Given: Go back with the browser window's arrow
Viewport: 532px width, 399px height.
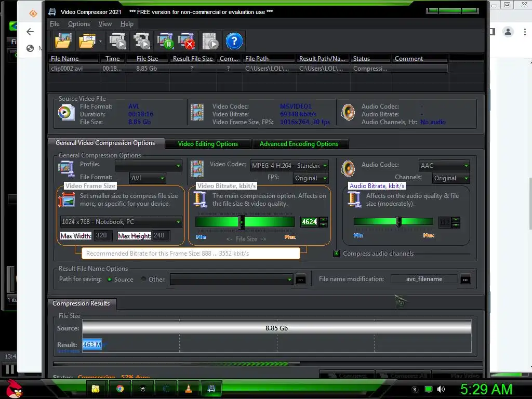Looking at the screenshot, I should (30, 32).
